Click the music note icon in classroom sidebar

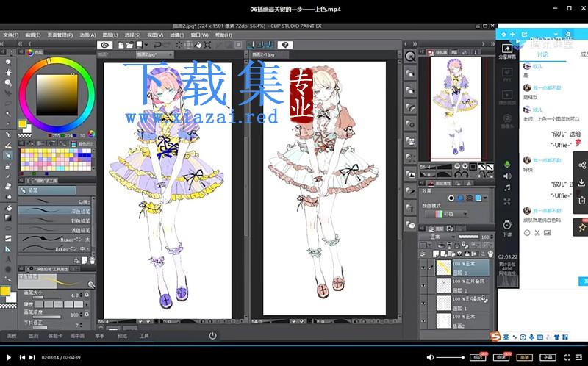[507, 188]
